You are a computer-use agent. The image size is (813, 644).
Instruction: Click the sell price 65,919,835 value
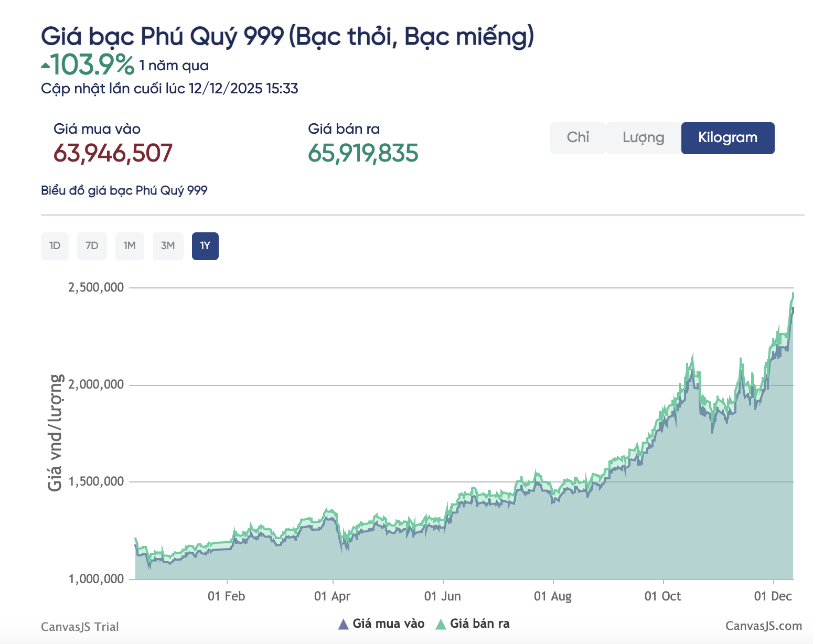coord(363,153)
